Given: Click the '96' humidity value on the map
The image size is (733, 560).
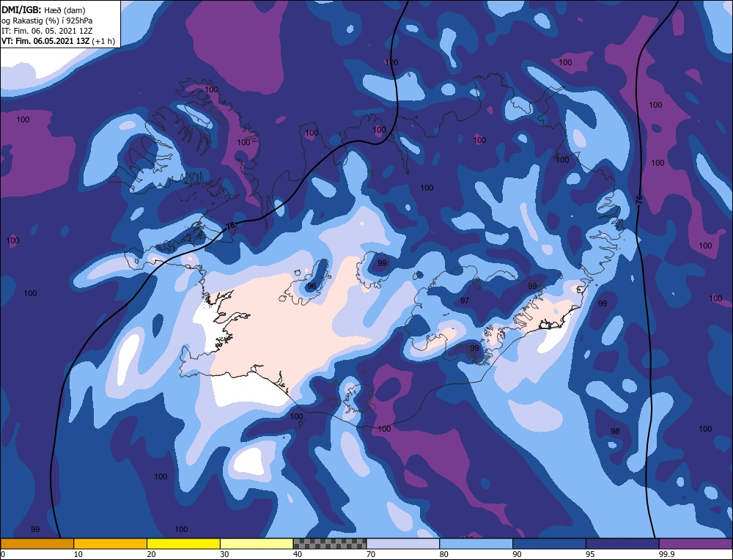Looking at the screenshot, I should coord(312,286).
